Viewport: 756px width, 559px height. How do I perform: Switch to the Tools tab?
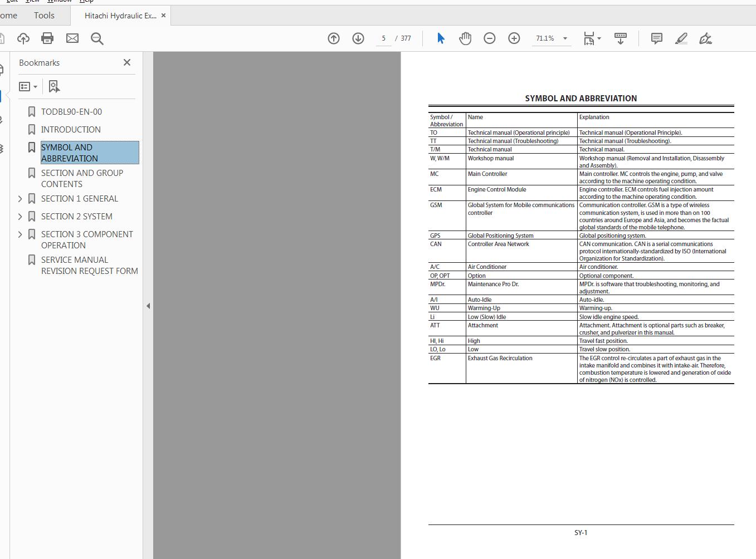[44, 16]
